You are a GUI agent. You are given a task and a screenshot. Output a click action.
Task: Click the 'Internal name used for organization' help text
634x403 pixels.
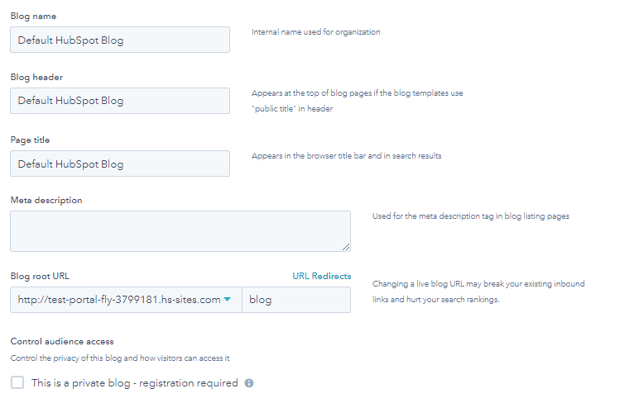point(315,33)
